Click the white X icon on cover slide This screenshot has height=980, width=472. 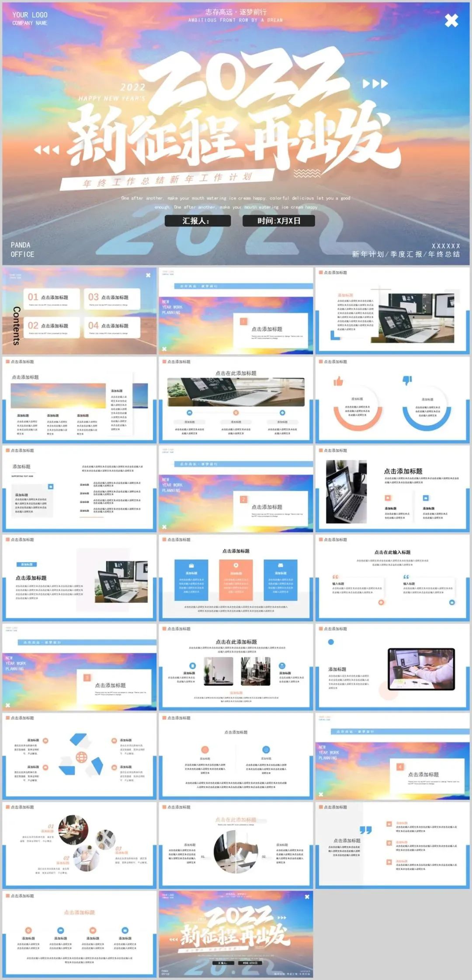[x=451, y=20]
